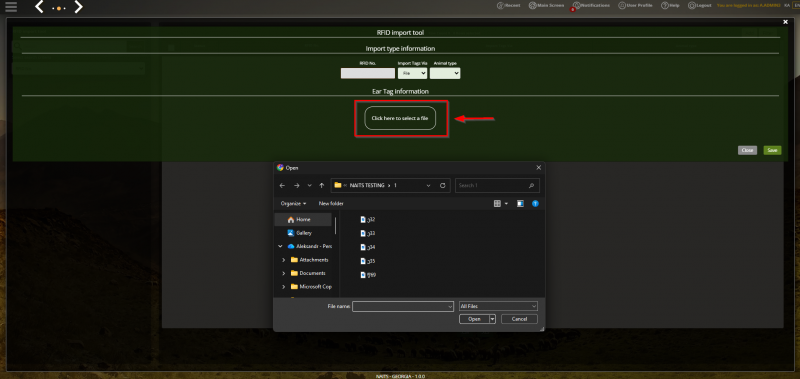Open view options dropdown arrow

click(506, 204)
